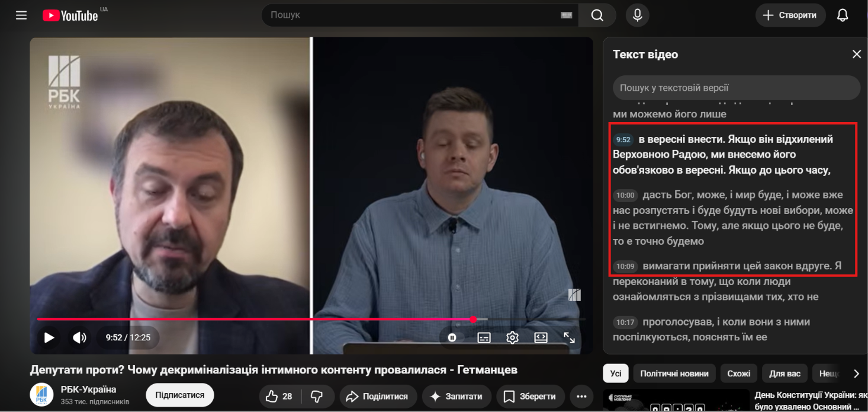Image resolution: width=868 pixels, height=412 pixels.
Task: Mute the video volume
Action: [79, 337]
